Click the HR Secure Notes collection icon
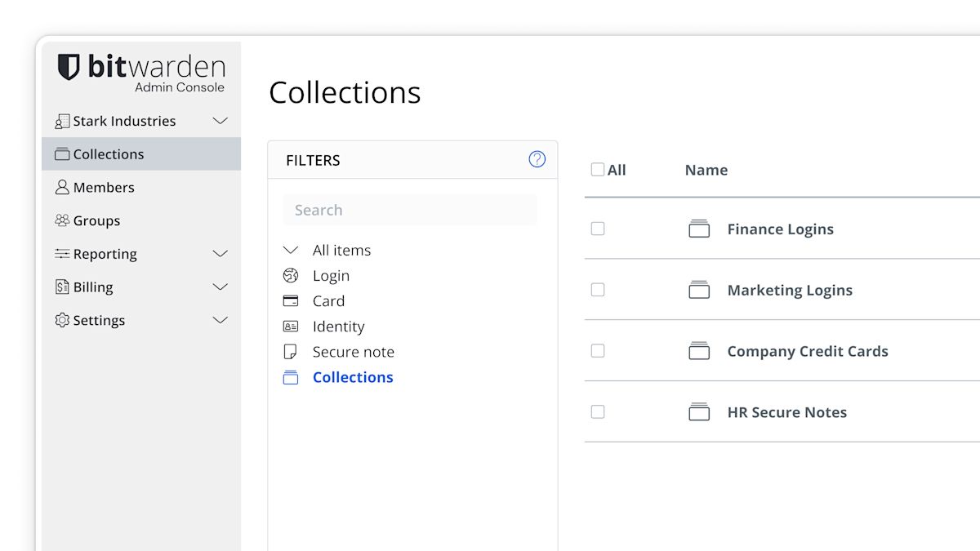Screen dimensions: 980x551 click(699, 412)
